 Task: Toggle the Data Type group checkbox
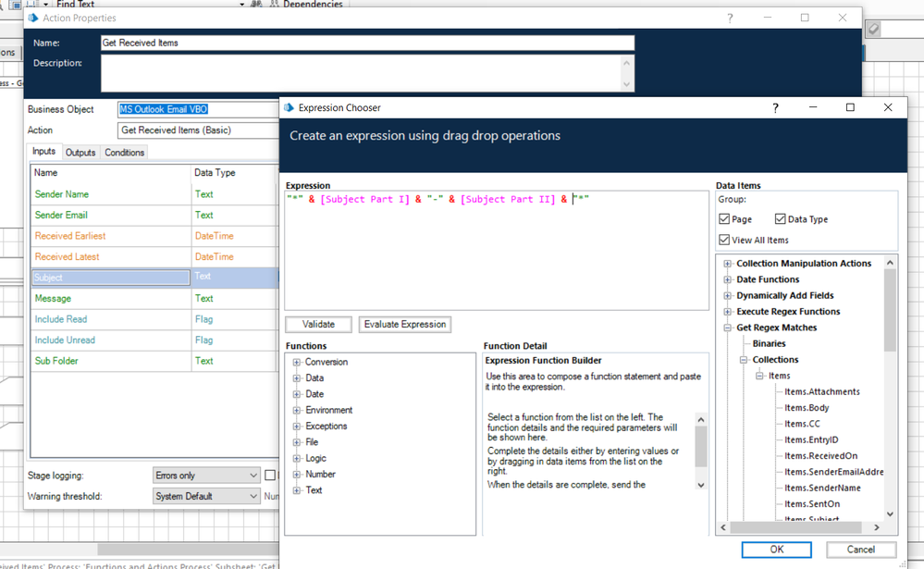click(x=781, y=219)
